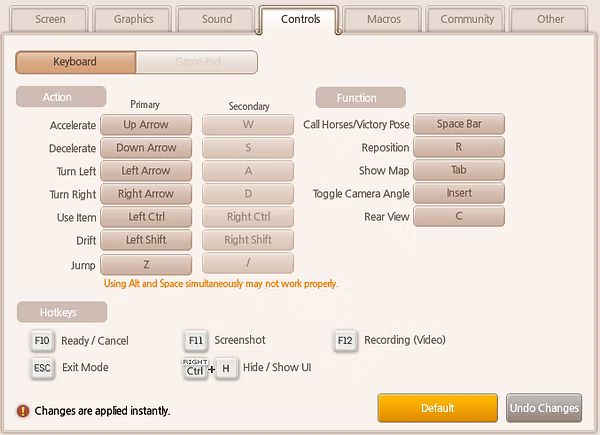Viewport: 600px width, 435px height.
Task: Click the ESC Exit Mode key icon
Action: (x=42, y=368)
